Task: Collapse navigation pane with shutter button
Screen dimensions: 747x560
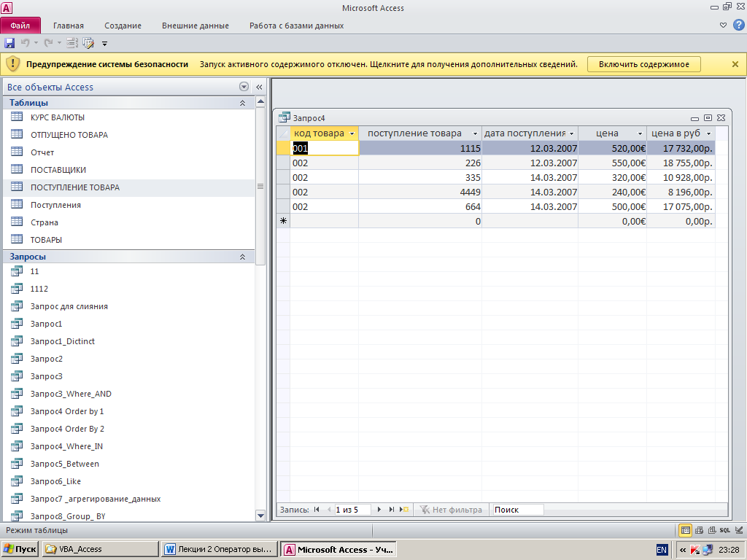Action: (x=259, y=87)
